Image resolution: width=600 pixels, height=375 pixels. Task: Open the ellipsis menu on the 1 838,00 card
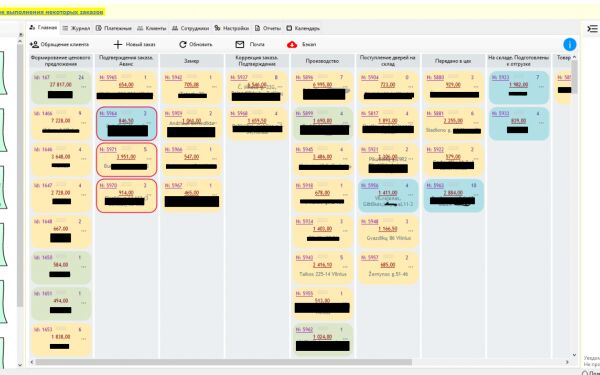(84, 339)
